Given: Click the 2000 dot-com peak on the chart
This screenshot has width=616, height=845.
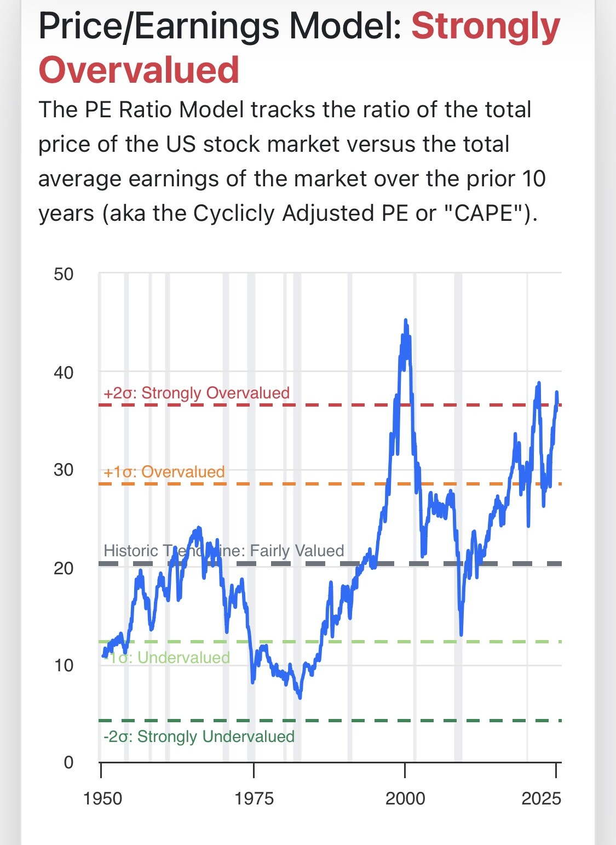Looking at the screenshot, I should [405, 320].
